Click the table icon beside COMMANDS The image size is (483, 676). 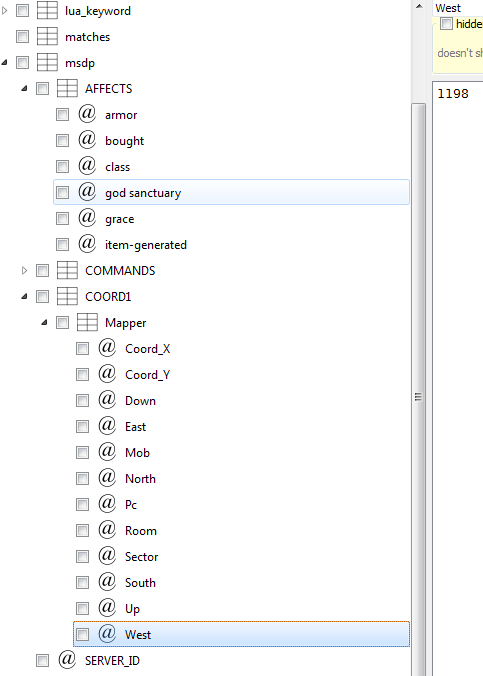(x=67, y=270)
